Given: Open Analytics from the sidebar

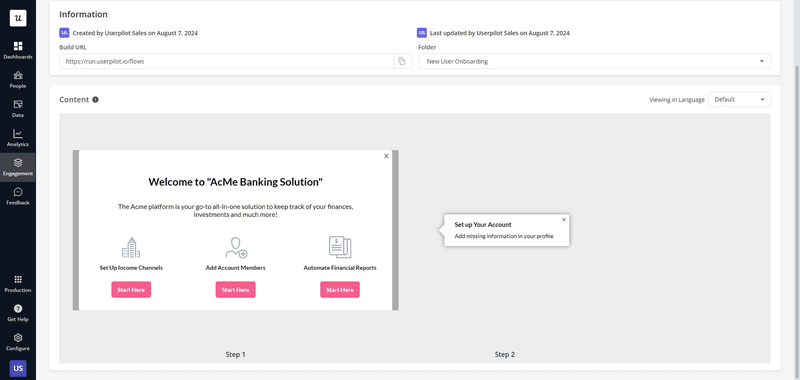Looking at the screenshot, I should (18, 138).
